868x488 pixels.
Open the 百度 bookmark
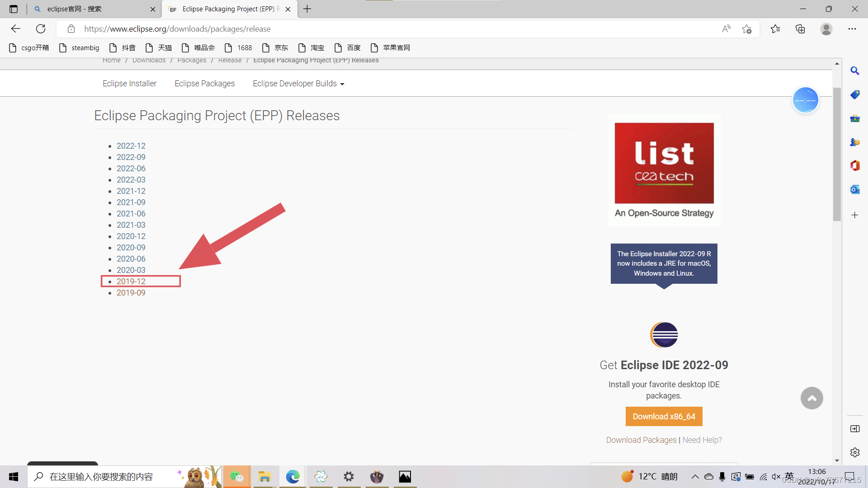347,48
